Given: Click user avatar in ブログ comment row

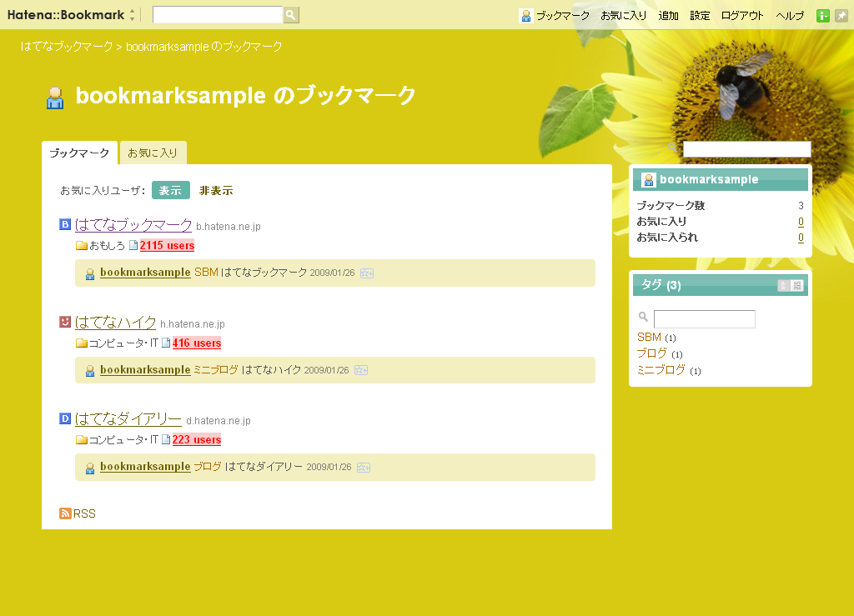Looking at the screenshot, I should point(90,468).
